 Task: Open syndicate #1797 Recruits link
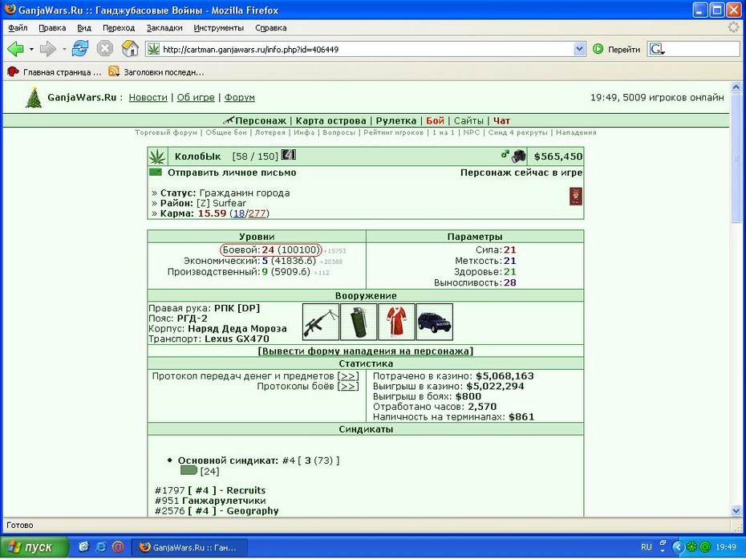tap(210, 490)
